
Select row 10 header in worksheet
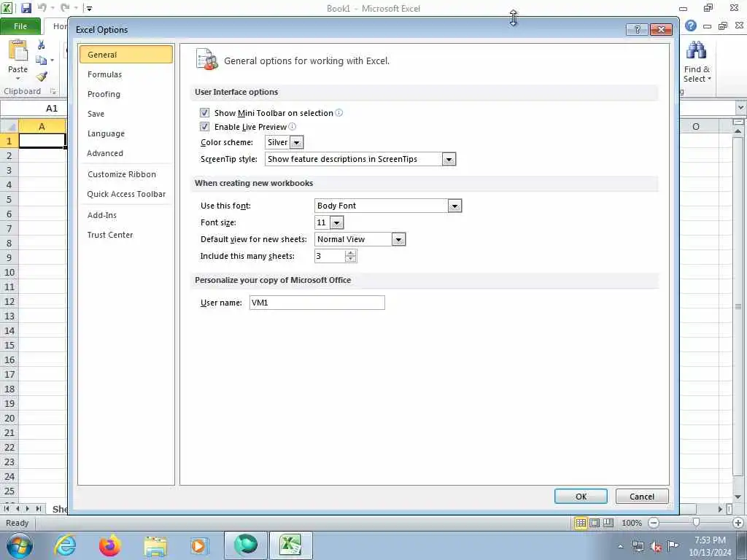click(9, 273)
